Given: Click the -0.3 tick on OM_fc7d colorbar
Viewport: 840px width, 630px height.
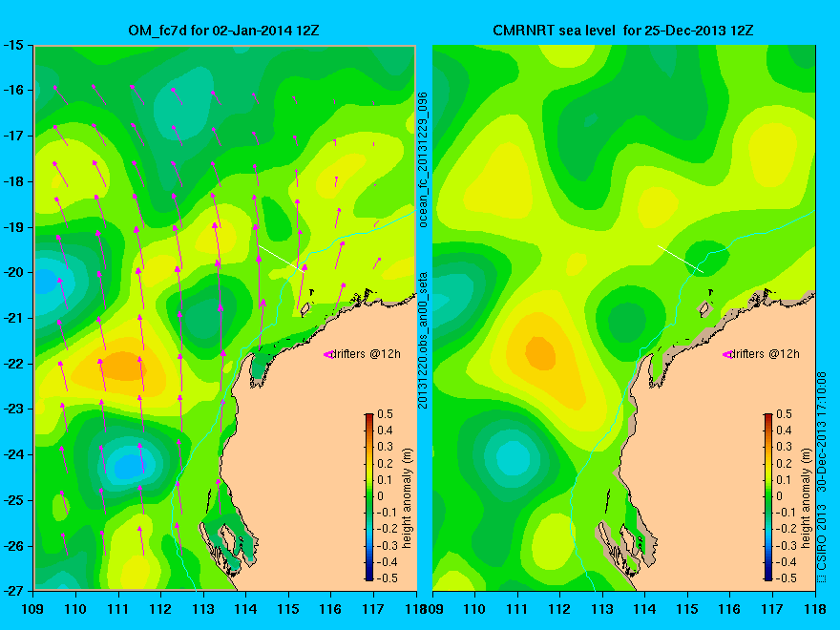Looking at the screenshot, I should (x=385, y=546).
